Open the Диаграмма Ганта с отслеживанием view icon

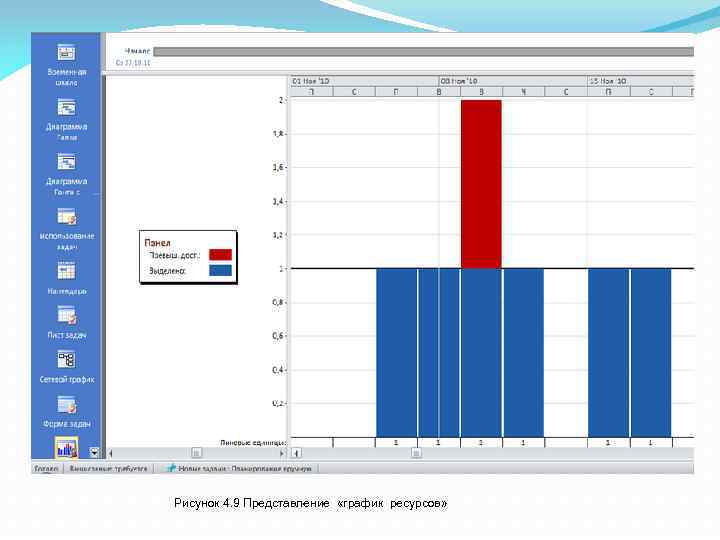(67, 162)
